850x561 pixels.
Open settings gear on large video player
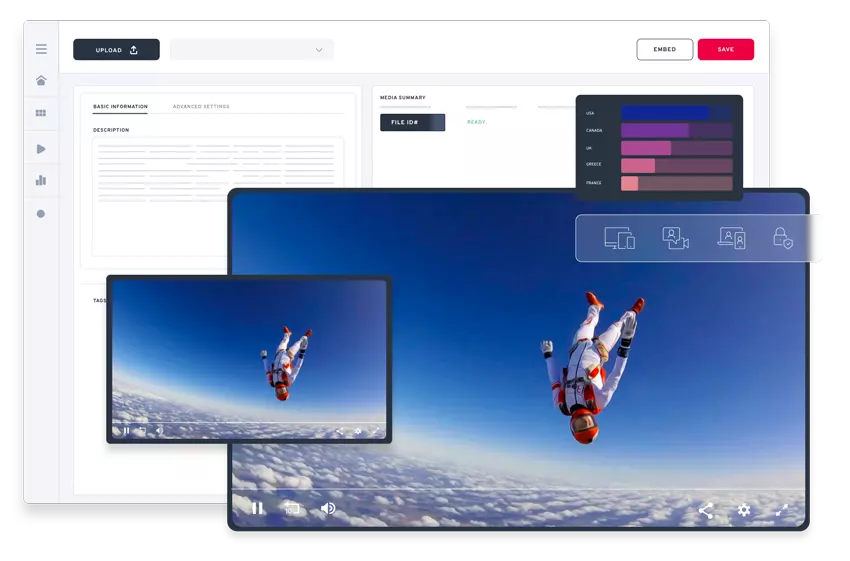coord(744,510)
